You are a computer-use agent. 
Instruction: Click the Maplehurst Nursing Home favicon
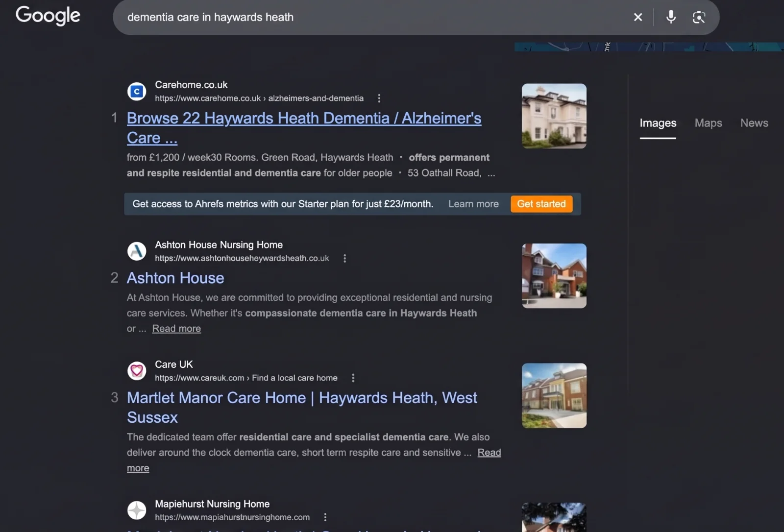[x=137, y=510]
